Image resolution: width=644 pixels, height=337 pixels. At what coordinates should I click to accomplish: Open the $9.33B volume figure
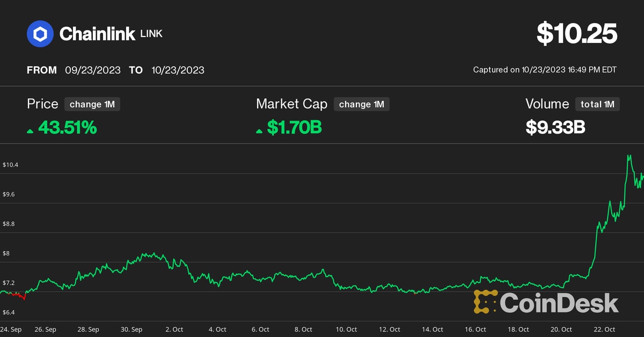click(554, 128)
